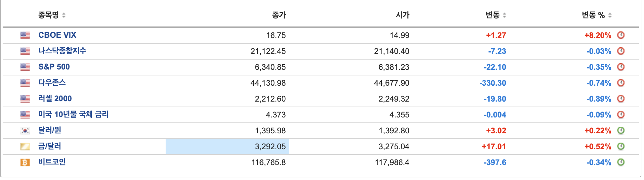Open the 금/달러 link
The height and width of the screenshot is (180, 644).
50,146
